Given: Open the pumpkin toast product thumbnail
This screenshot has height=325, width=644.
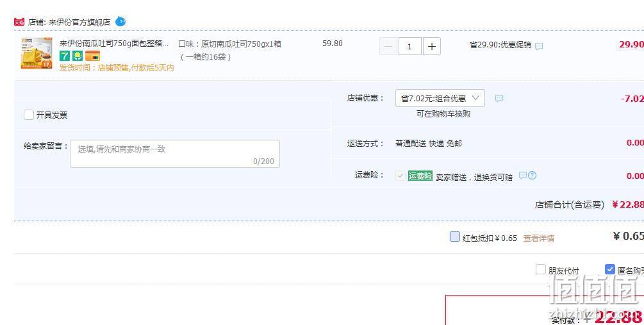Looking at the screenshot, I should (x=37, y=53).
